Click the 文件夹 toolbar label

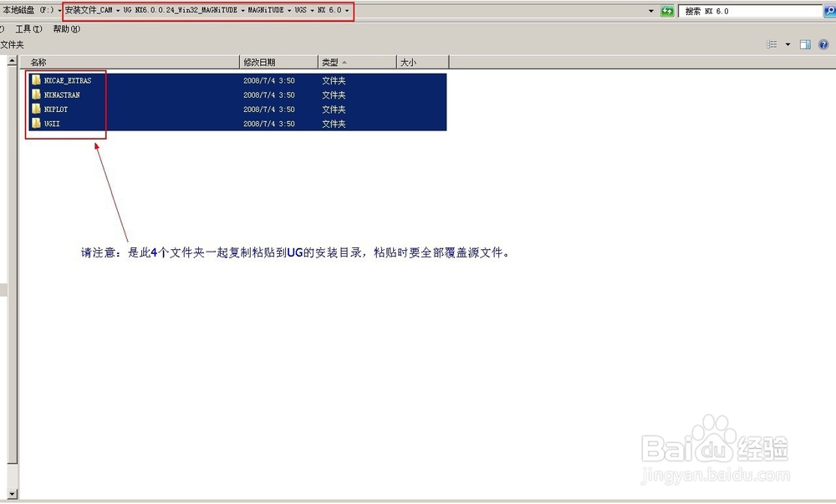(12, 45)
